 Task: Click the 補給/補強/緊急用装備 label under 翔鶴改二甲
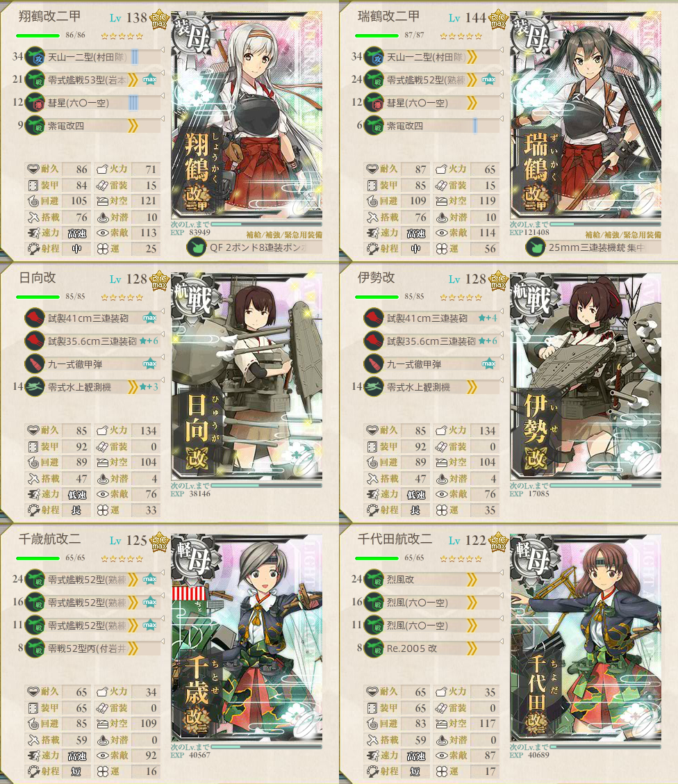click(284, 234)
